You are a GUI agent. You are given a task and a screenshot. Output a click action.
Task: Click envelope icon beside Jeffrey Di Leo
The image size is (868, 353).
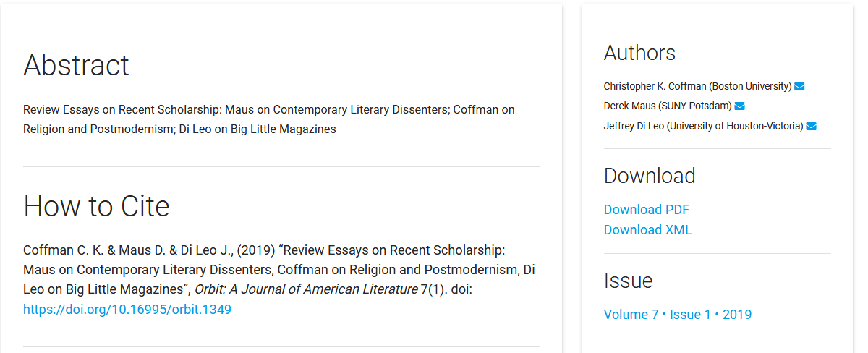811,127
